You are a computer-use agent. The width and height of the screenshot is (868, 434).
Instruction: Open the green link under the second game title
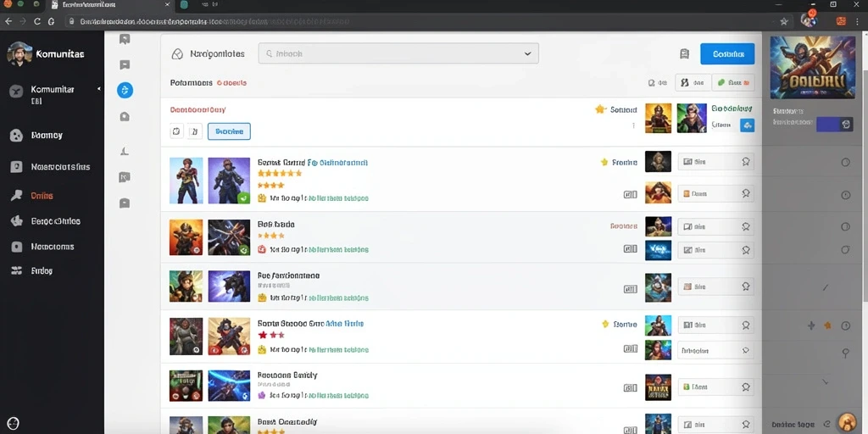pos(337,250)
